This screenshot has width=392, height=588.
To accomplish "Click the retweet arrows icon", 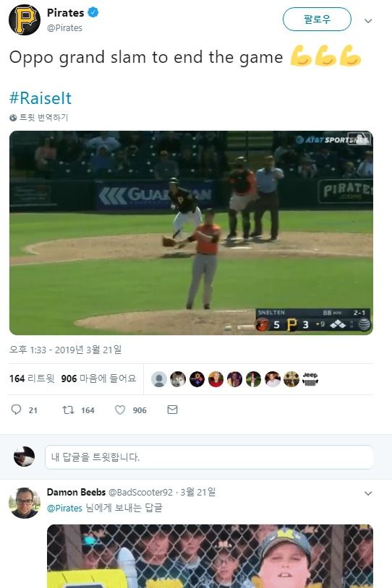I will pos(68,410).
